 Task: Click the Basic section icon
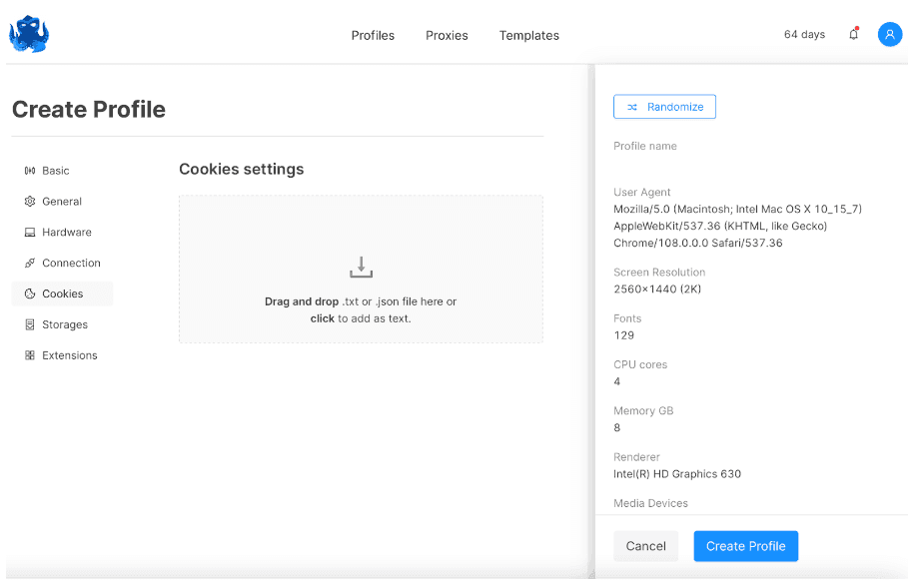click(30, 171)
